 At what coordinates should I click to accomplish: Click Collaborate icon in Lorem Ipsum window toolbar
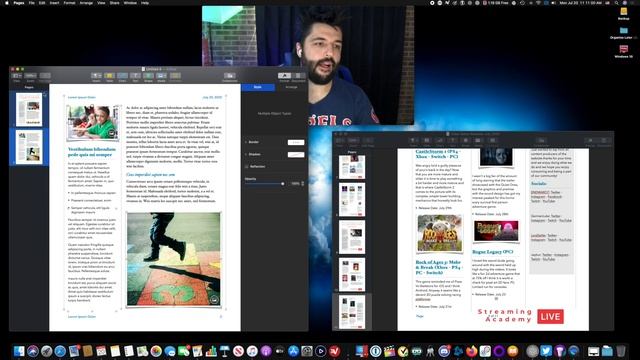click(x=230, y=76)
